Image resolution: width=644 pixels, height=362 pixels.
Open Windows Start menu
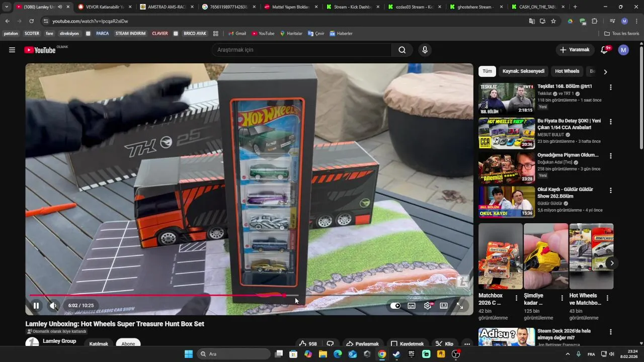tap(189, 354)
